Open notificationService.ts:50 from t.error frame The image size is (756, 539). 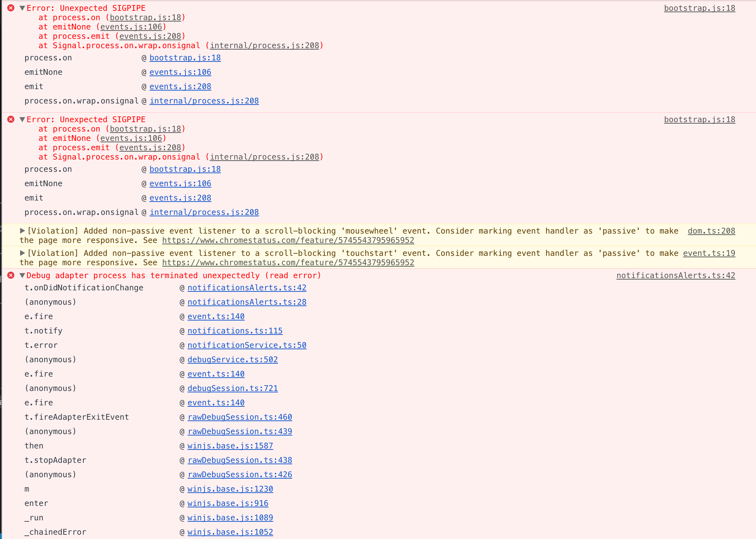[x=247, y=345]
